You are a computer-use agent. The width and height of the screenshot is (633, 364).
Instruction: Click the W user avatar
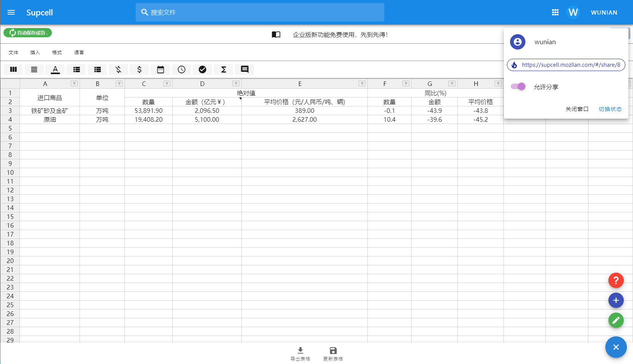pos(573,12)
